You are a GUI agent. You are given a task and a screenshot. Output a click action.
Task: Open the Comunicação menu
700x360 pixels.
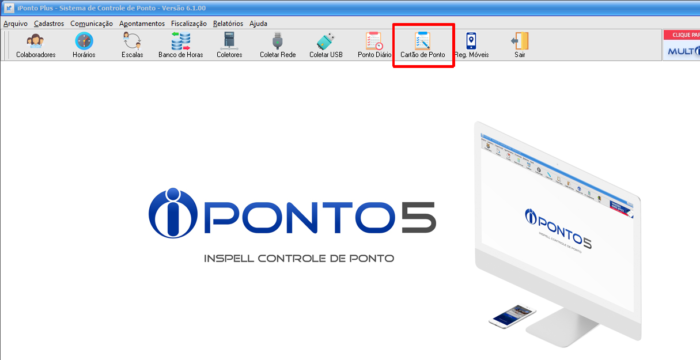click(x=92, y=24)
